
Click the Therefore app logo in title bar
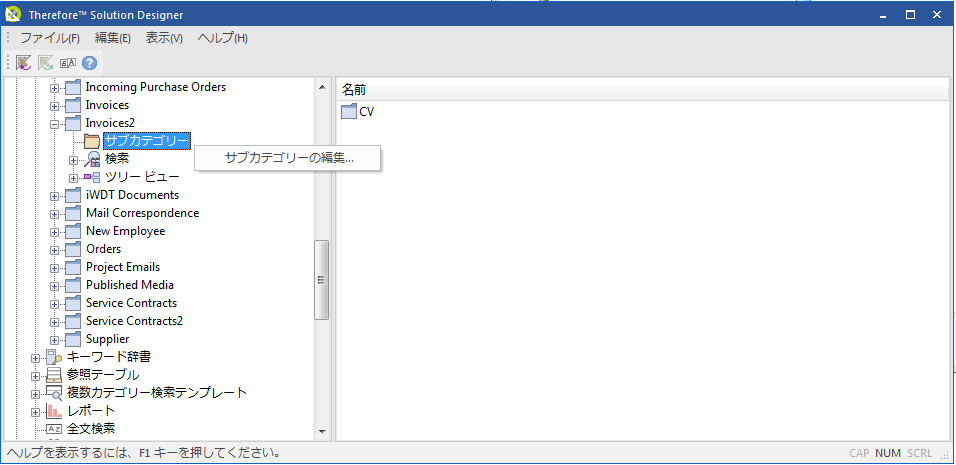13,14
